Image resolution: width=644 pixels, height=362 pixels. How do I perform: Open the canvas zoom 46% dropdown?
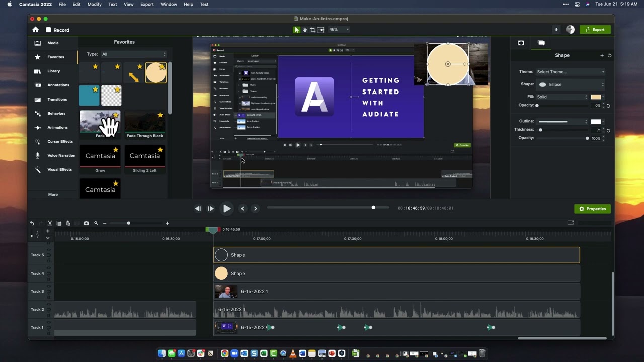[x=339, y=30]
